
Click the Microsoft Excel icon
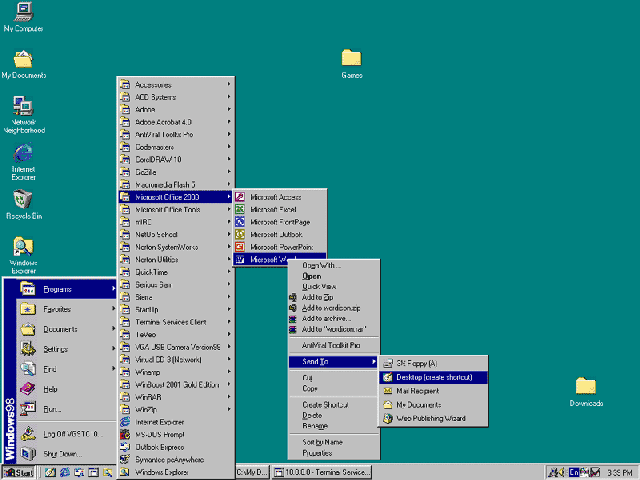(240, 209)
